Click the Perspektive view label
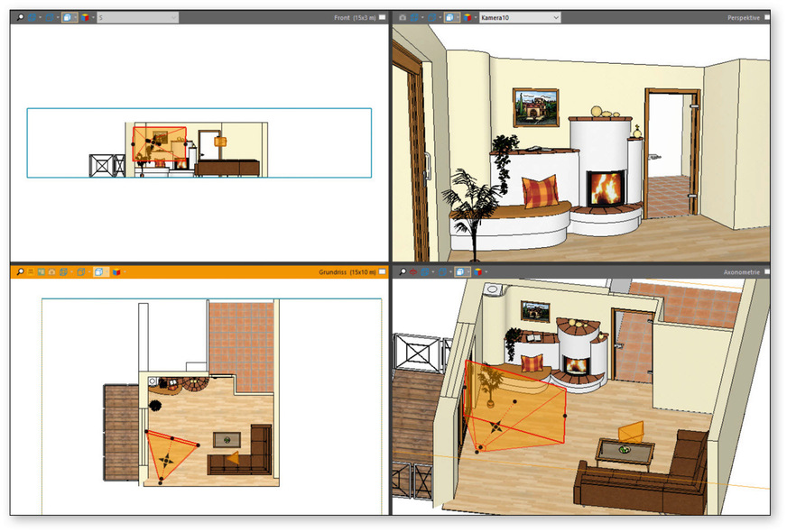This screenshot has width=787, height=532. coord(743,17)
